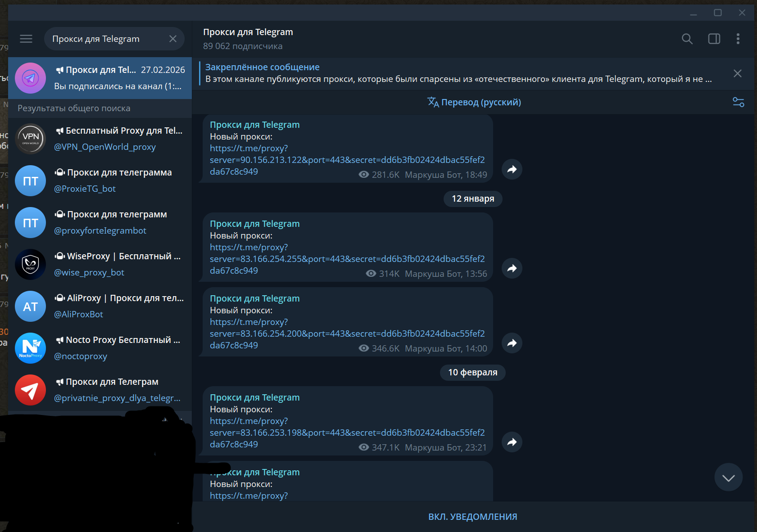Screen dimensions: 757x532
Task: Click the red paper-plane avatar
Action: [31, 390]
